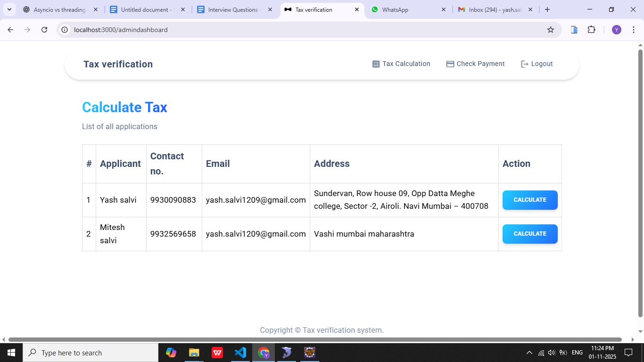Click the vertical page scrollbar
This screenshot has height=362, width=644.
[x=640, y=184]
